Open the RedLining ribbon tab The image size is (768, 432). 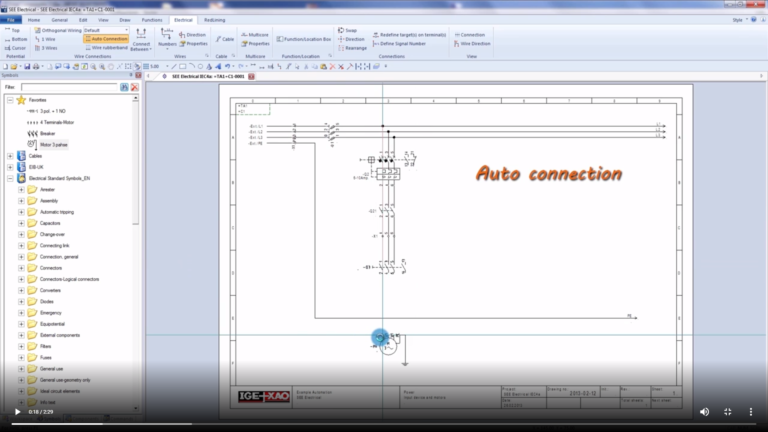point(215,20)
